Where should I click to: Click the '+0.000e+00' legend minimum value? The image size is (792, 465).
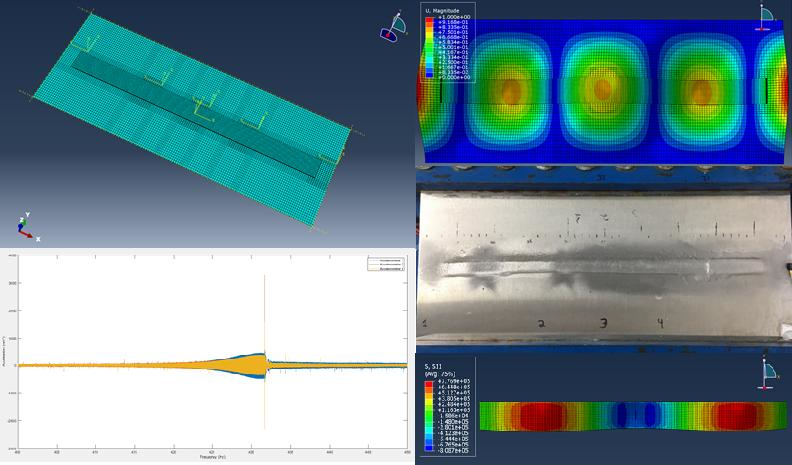click(454, 77)
